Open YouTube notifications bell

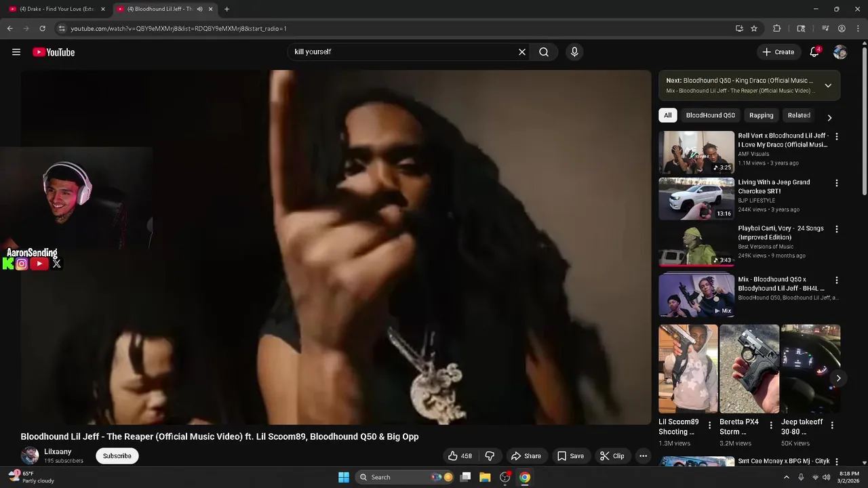click(x=815, y=52)
